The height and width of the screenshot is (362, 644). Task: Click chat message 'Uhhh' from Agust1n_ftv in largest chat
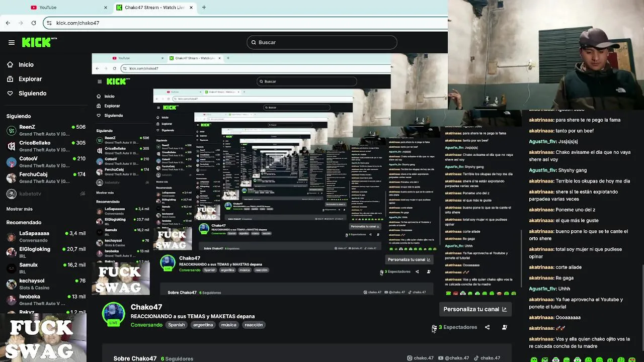click(x=564, y=289)
